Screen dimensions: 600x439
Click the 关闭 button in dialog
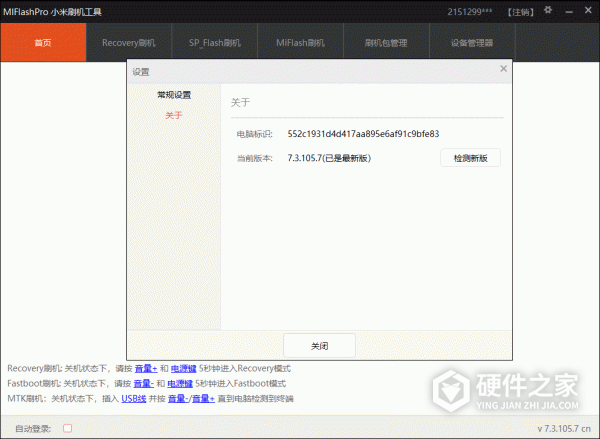pyautogui.click(x=320, y=346)
